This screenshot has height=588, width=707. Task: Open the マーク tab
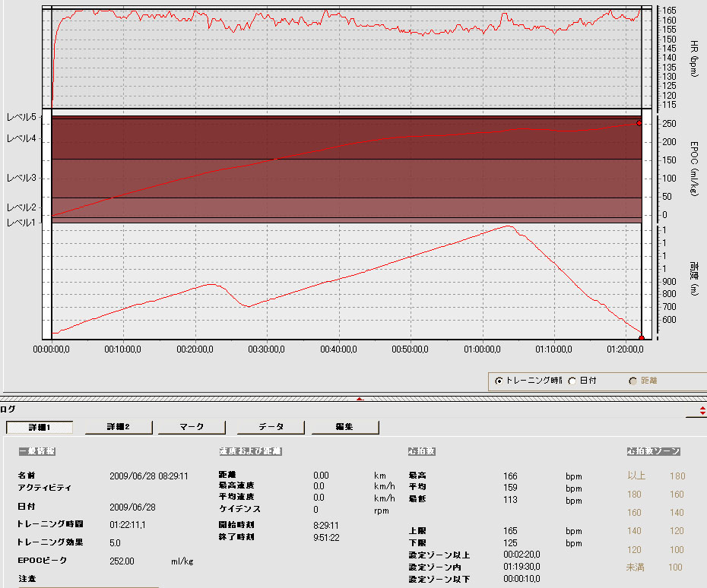[192, 427]
